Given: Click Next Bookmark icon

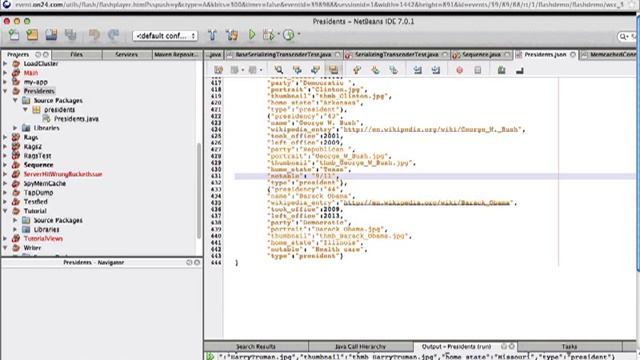Looking at the screenshot, I should (x=375, y=70).
